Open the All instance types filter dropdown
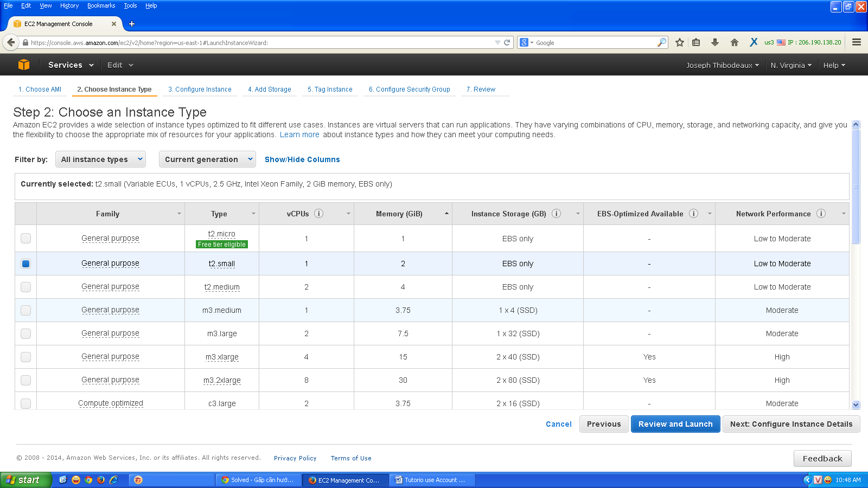The width and height of the screenshot is (868, 488). [101, 159]
